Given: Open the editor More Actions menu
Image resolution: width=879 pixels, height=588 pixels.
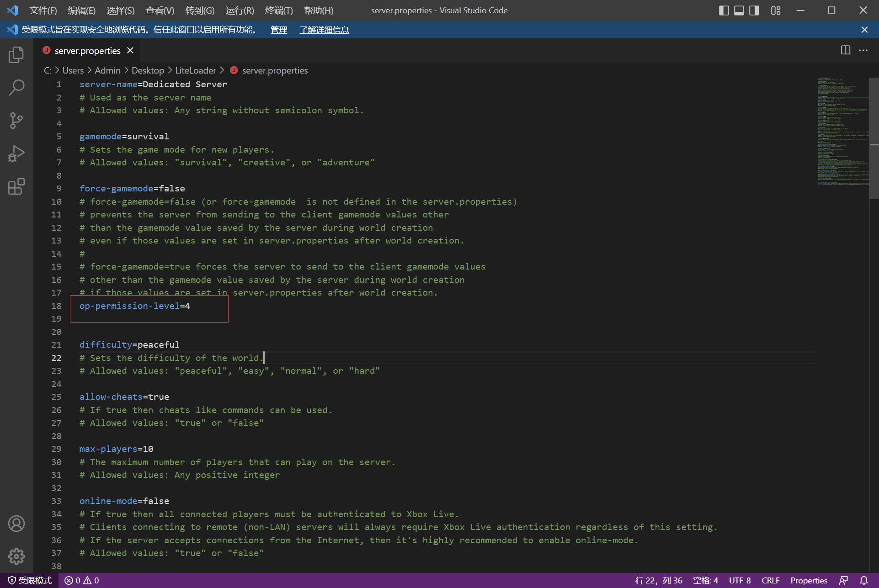Looking at the screenshot, I should tap(863, 50).
